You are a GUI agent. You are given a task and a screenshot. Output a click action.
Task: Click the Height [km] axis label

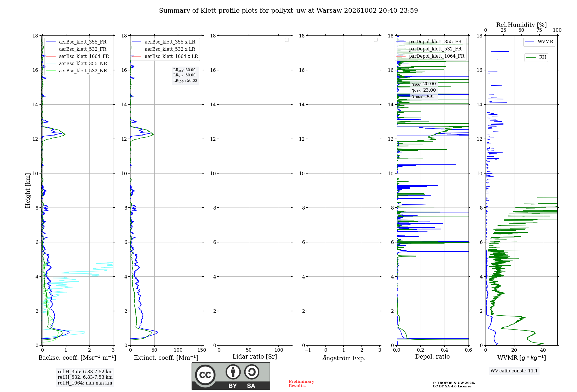click(x=28, y=191)
